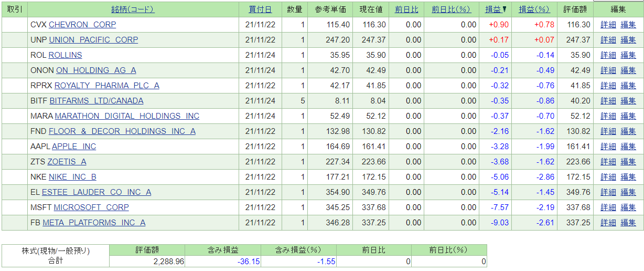Open APPLE_INC stock link
Viewport: 644px width, 271px height.
74,147
